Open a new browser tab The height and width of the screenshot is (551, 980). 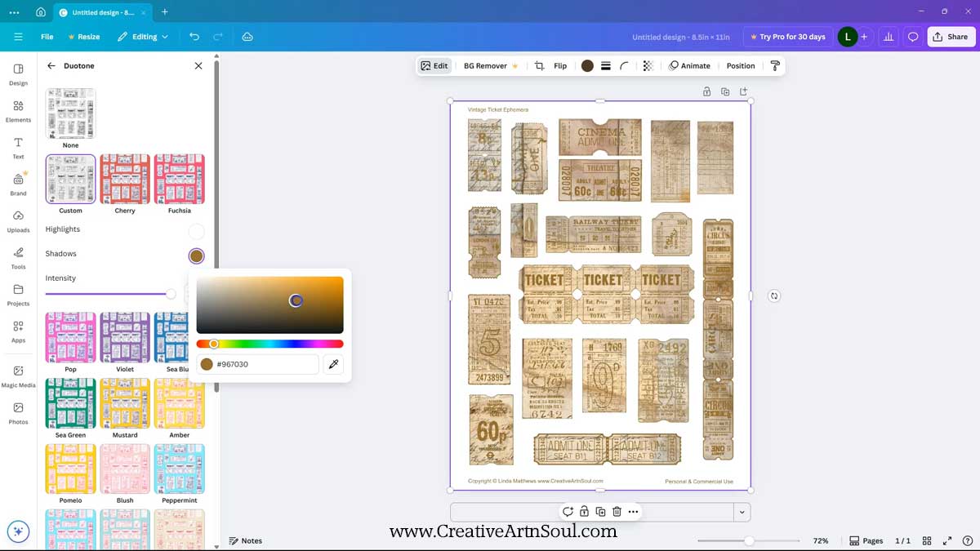(x=164, y=12)
